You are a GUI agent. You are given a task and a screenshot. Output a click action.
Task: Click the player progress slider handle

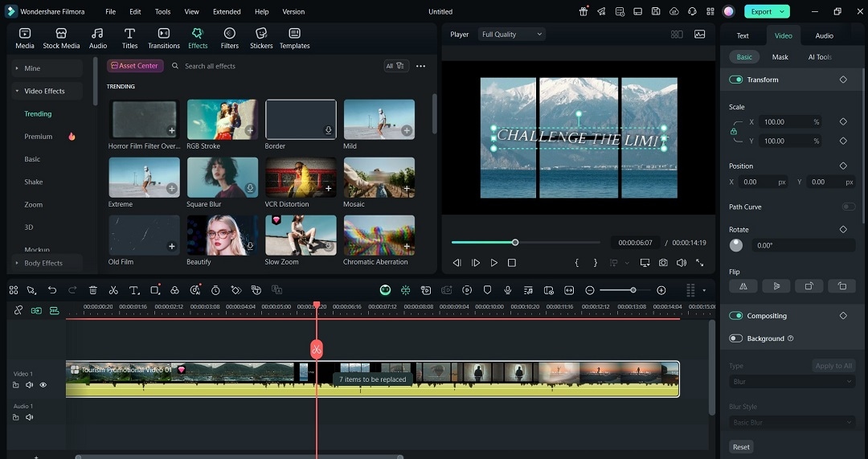coord(515,243)
